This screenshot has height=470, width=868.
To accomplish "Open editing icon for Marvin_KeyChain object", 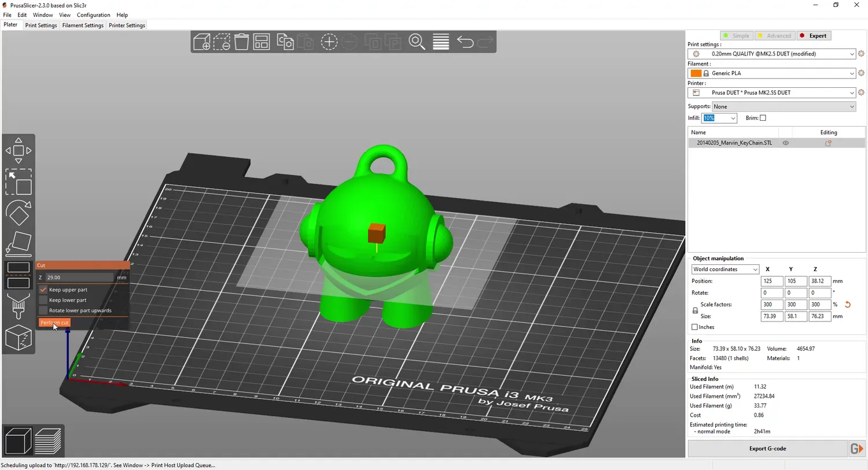I will (x=829, y=143).
